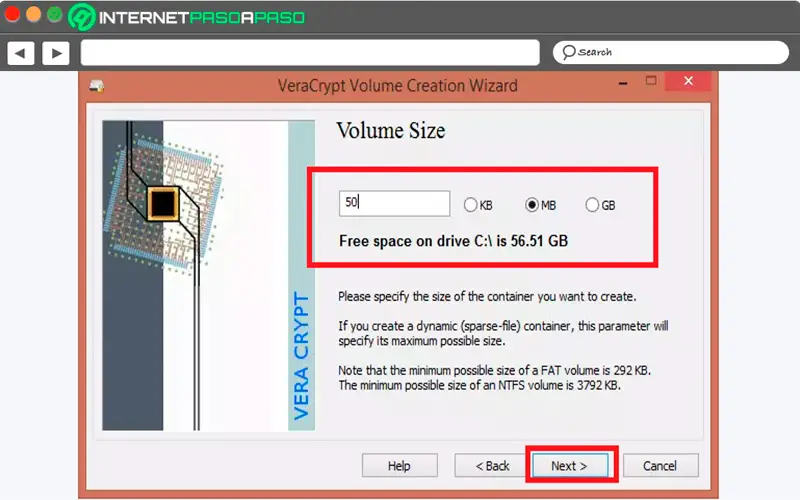800x500 pixels.
Task: Click the 'minimum possible size of a FAT volume' note
Action: 494,370
